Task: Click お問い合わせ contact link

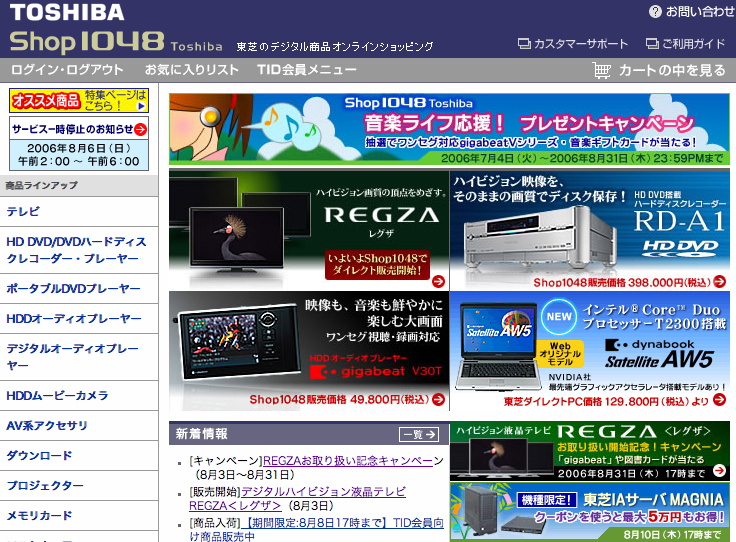Action: coord(700,12)
